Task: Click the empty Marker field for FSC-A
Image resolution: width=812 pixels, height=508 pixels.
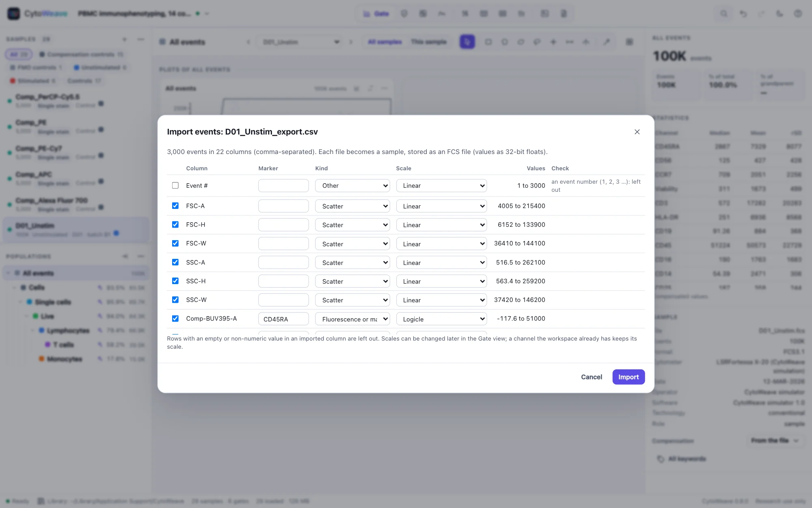Action: point(283,206)
